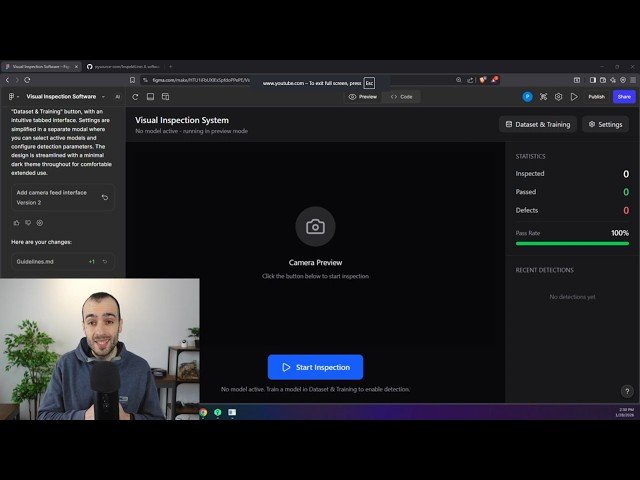Open the Dataset & Training panel

tap(536, 125)
